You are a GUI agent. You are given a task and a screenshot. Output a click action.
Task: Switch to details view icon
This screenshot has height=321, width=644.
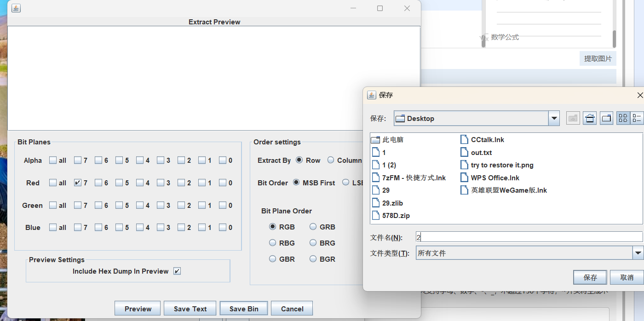(x=637, y=118)
